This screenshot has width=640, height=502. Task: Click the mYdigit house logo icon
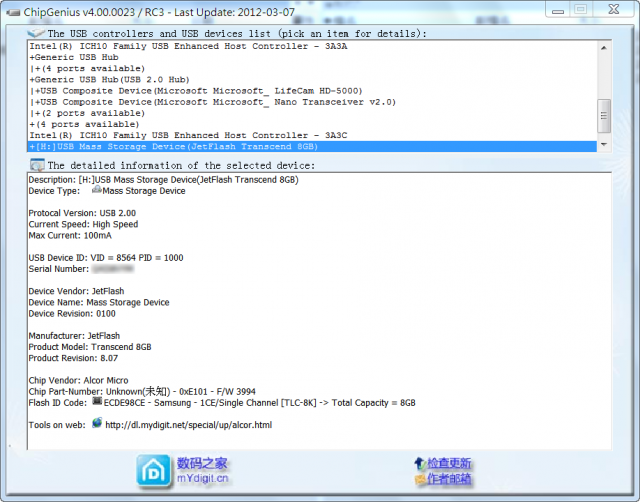click(x=153, y=471)
